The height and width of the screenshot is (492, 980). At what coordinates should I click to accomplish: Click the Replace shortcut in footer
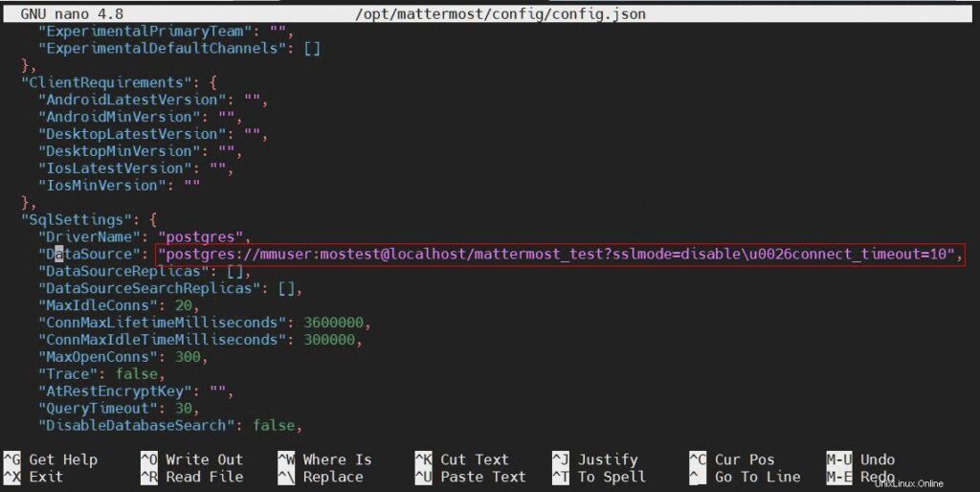click(333, 477)
